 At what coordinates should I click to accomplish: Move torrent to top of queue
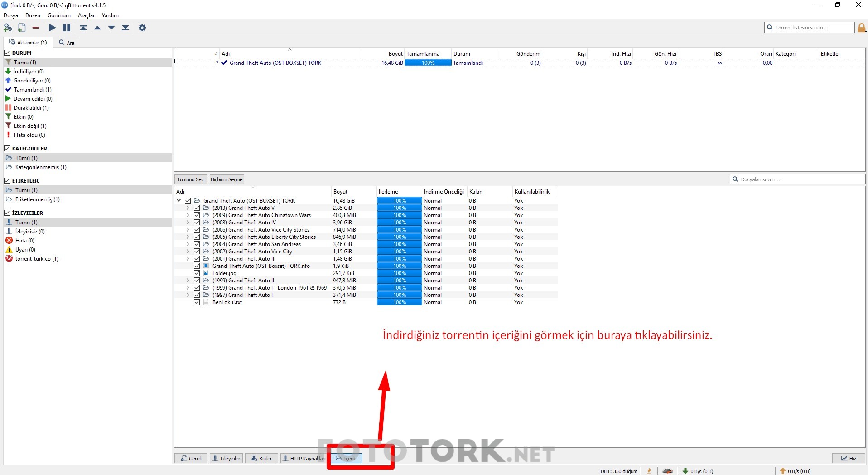tap(83, 28)
